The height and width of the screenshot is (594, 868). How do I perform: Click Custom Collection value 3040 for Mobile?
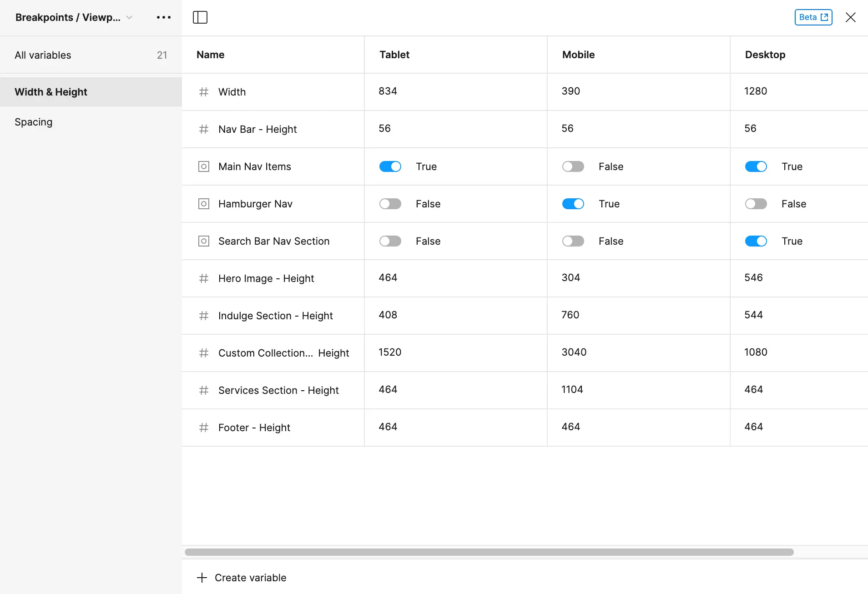click(x=574, y=352)
